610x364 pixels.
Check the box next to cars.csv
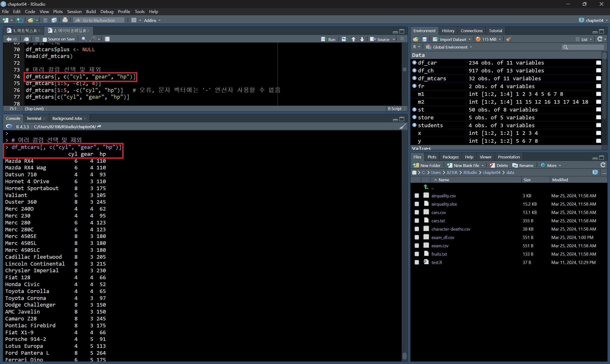tap(417, 212)
